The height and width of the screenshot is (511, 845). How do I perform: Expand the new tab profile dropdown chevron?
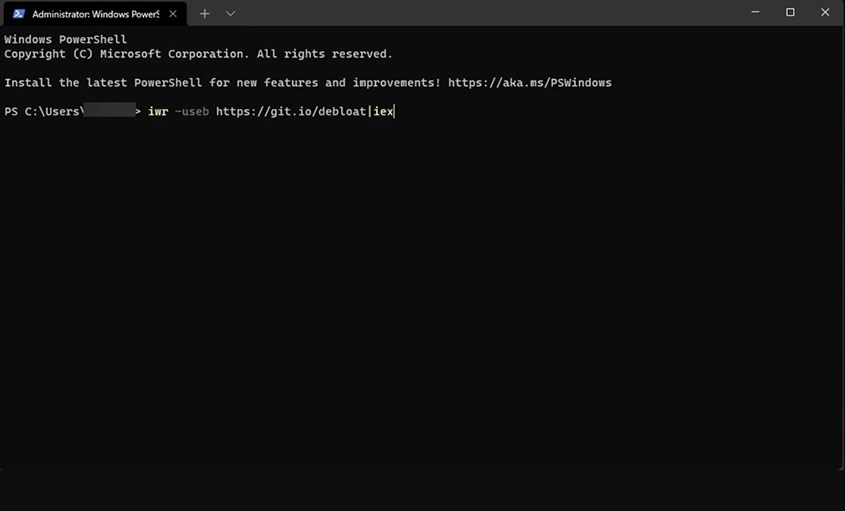[x=230, y=14]
